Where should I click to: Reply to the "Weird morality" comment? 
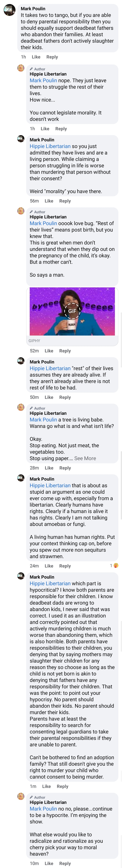click(x=65, y=201)
